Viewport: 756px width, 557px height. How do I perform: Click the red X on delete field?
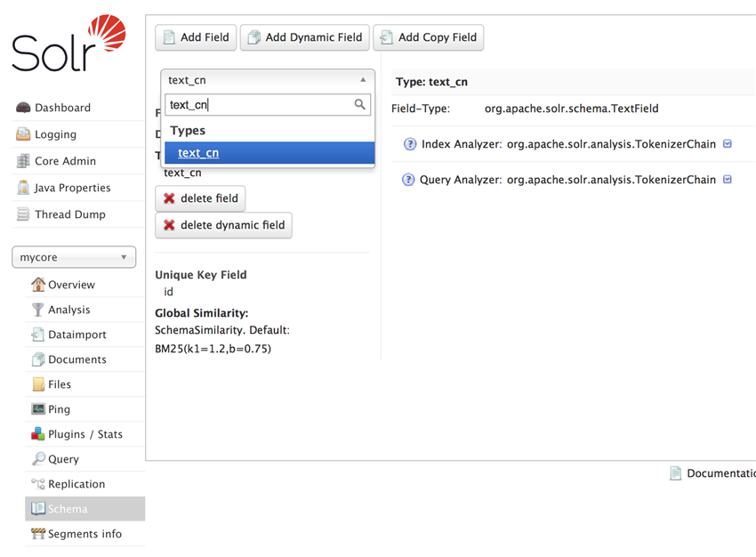pyautogui.click(x=169, y=198)
